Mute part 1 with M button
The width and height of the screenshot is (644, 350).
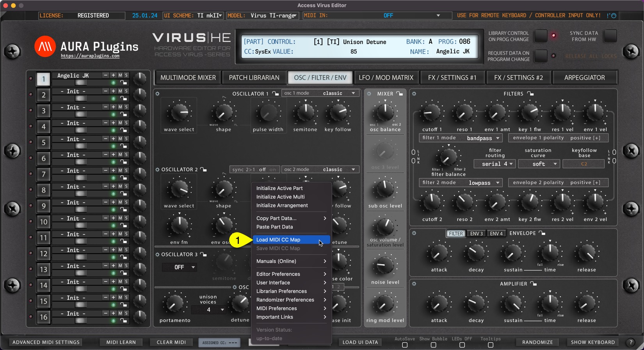pyautogui.click(x=120, y=75)
